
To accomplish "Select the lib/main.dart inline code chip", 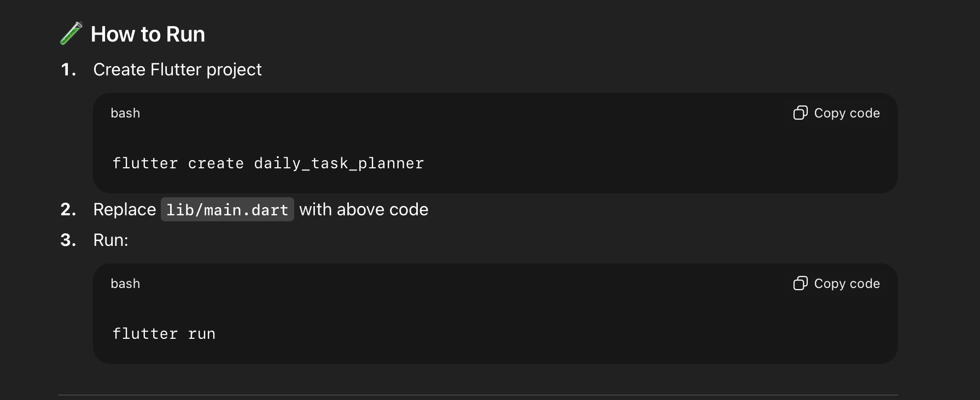I will 227,210.
